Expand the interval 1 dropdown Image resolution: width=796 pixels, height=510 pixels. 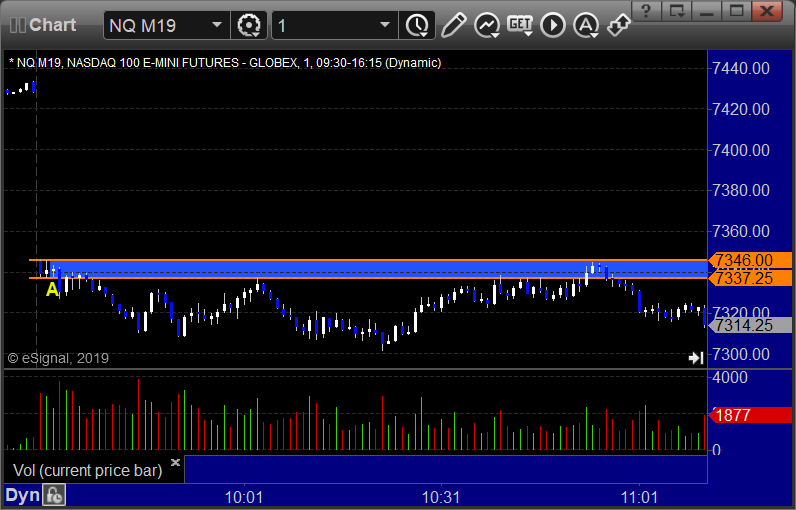[386, 25]
